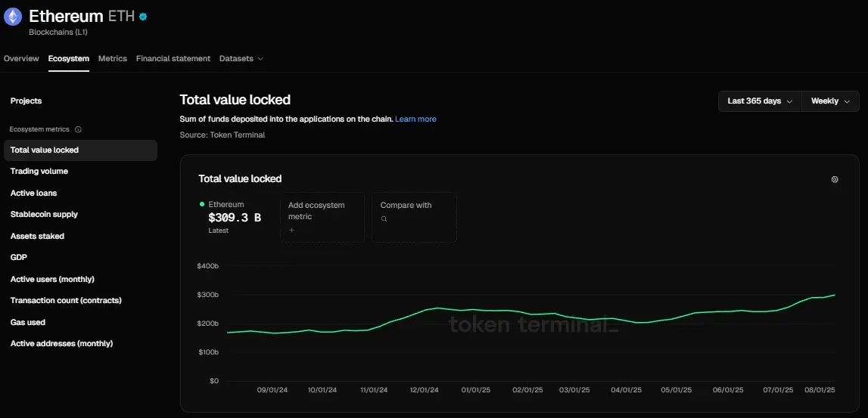The width and height of the screenshot is (868, 418).
Task: Click the Blockchains (L1) label
Action: [x=58, y=32]
